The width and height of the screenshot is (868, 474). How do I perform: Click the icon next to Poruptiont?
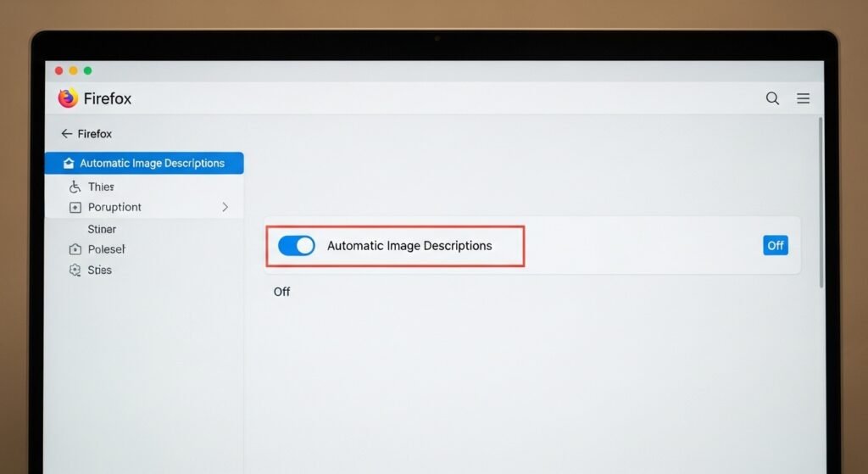click(74, 208)
